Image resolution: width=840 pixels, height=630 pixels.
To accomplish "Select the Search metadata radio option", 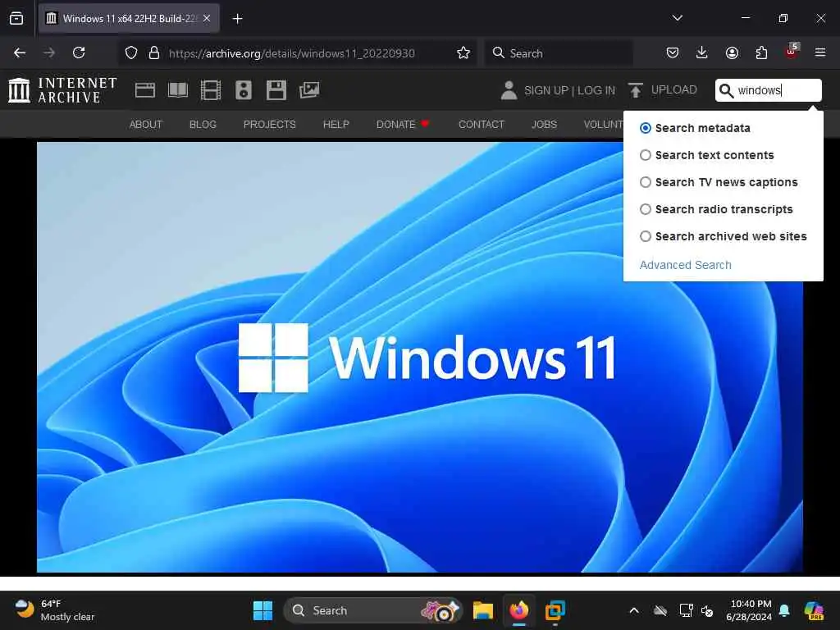I will pos(646,128).
